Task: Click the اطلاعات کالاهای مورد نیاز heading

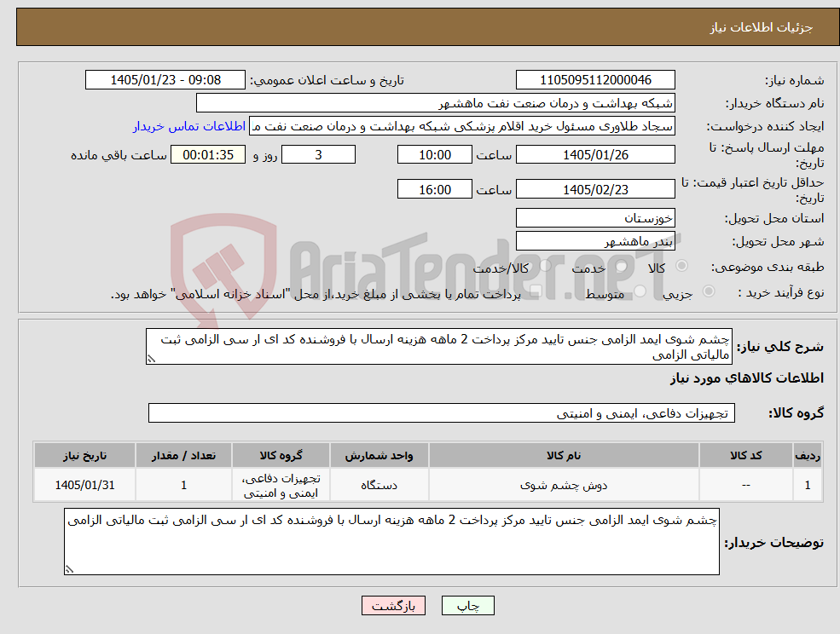Action: click(x=746, y=378)
